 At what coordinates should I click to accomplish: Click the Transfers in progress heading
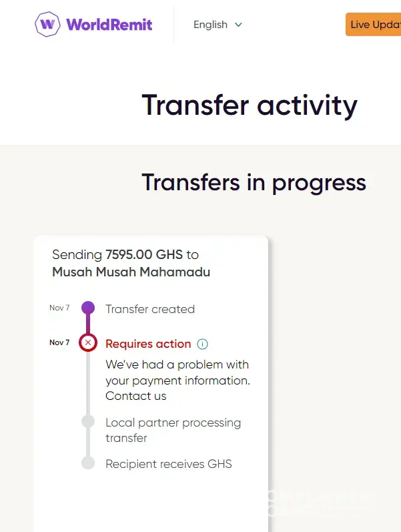coord(254,182)
